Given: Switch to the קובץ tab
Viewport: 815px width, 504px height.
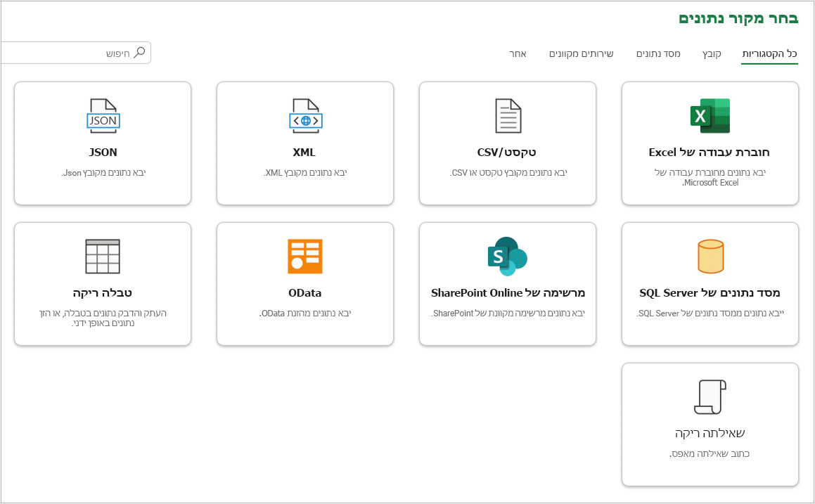Looking at the screenshot, I should click(712, 53).
